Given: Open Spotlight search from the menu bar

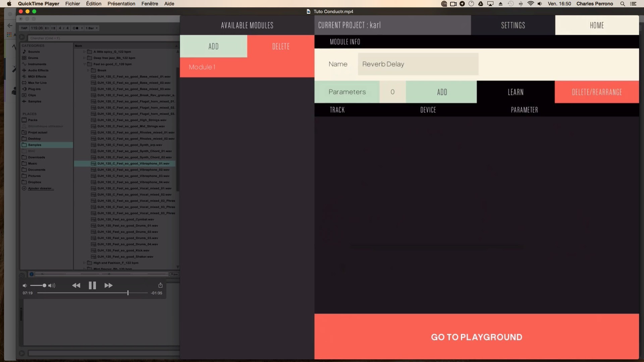Looking at the screenshot, I should (x=622, y=4).
